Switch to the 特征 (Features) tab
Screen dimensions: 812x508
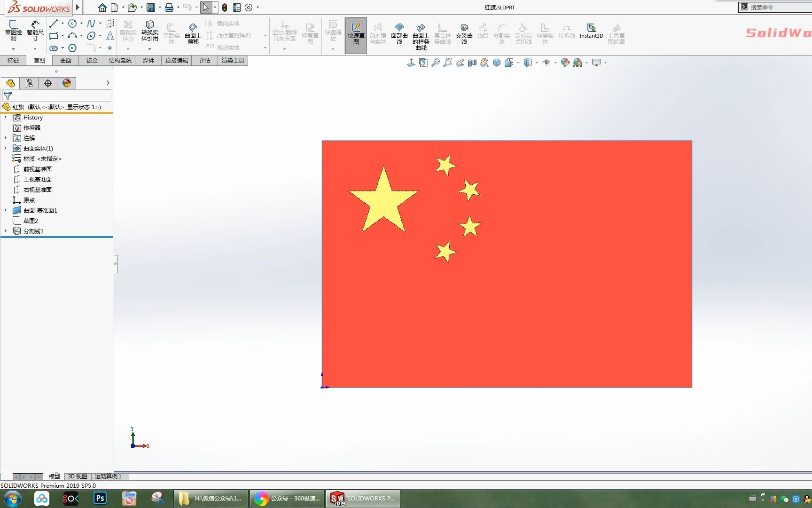(13, 60)
